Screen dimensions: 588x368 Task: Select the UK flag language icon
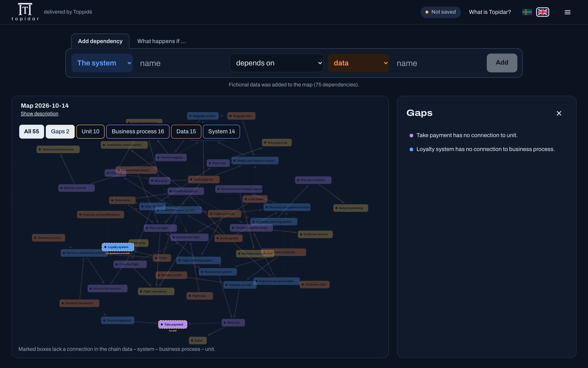pyautogui.click(x=543, y=12)
